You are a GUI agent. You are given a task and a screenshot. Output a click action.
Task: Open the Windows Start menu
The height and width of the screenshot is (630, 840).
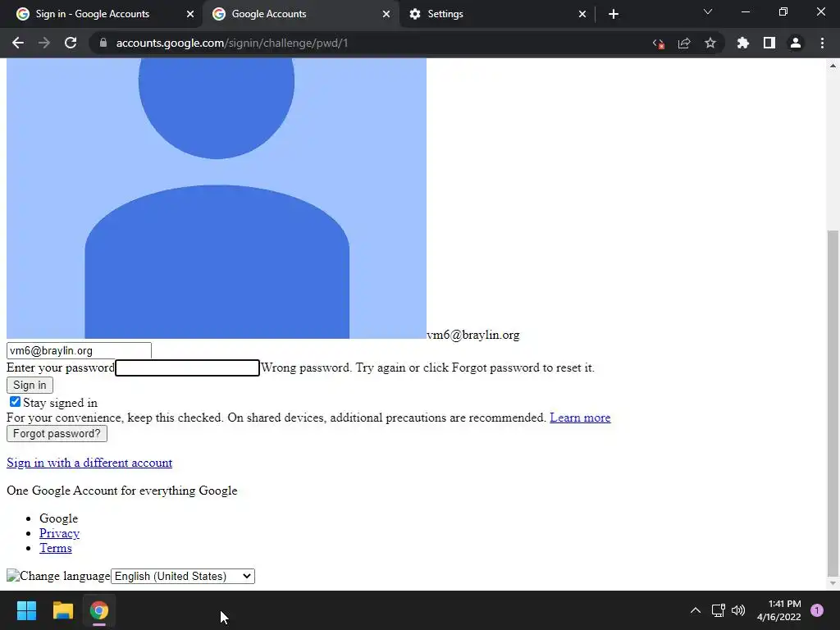tap(26, 610)
